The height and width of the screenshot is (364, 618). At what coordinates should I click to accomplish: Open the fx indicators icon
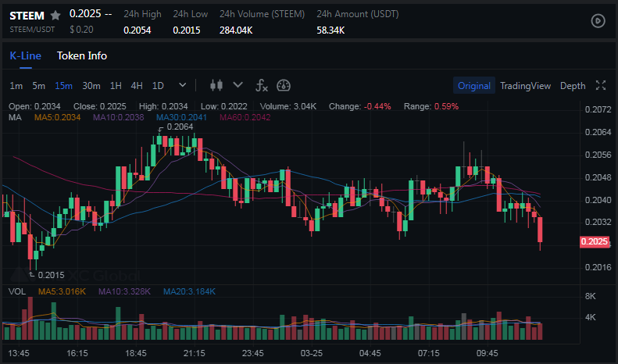click(x=262, y=85)
